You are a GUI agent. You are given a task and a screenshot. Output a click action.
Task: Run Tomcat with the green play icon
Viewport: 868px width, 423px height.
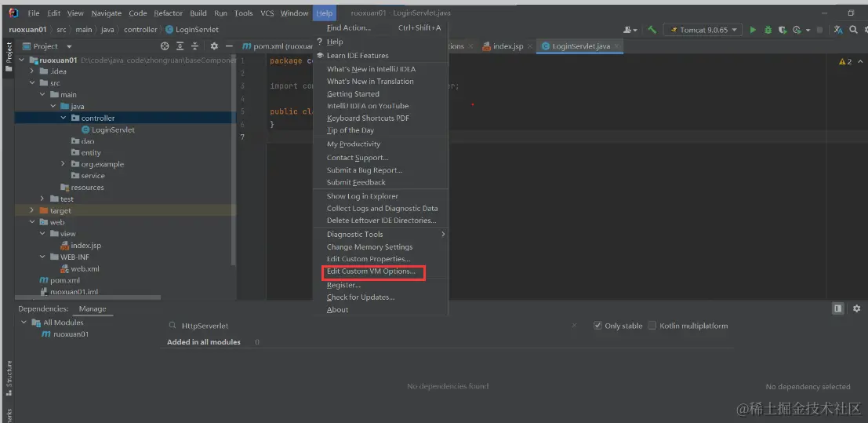753,30
